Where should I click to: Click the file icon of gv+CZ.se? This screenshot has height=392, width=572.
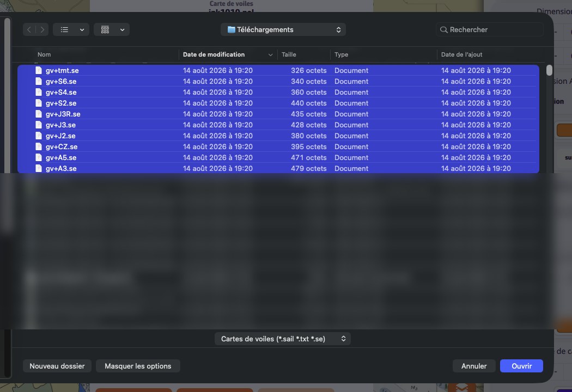(39, 146)
